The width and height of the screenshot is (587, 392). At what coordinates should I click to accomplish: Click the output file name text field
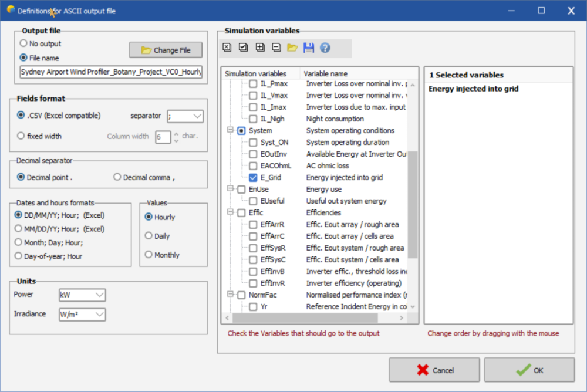[111, 72]
